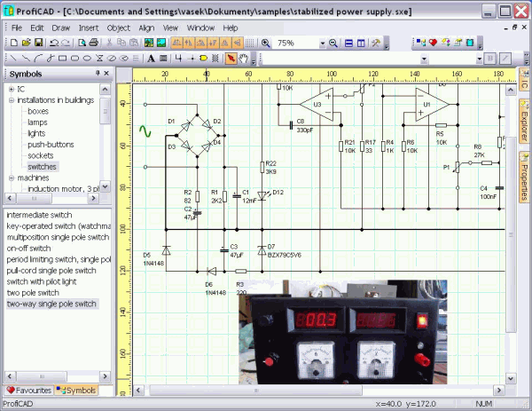The image size is (532, 411).
Task: Click the canvas vertical scrollbar
Action: click(511, 234)
